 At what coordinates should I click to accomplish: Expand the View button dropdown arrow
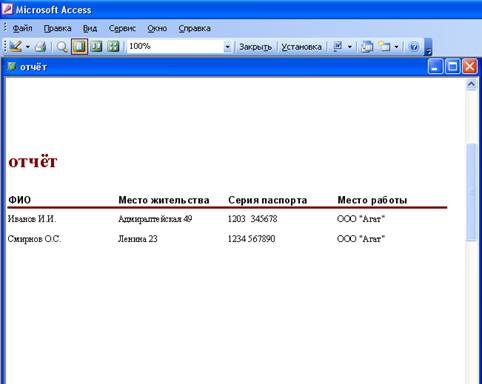[28, 47]
